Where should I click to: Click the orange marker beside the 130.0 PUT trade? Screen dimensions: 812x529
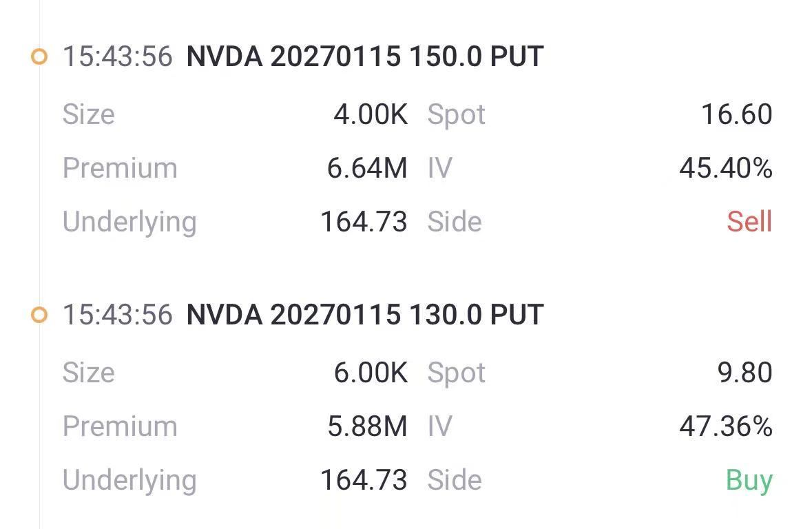click(x=40, y=315)
